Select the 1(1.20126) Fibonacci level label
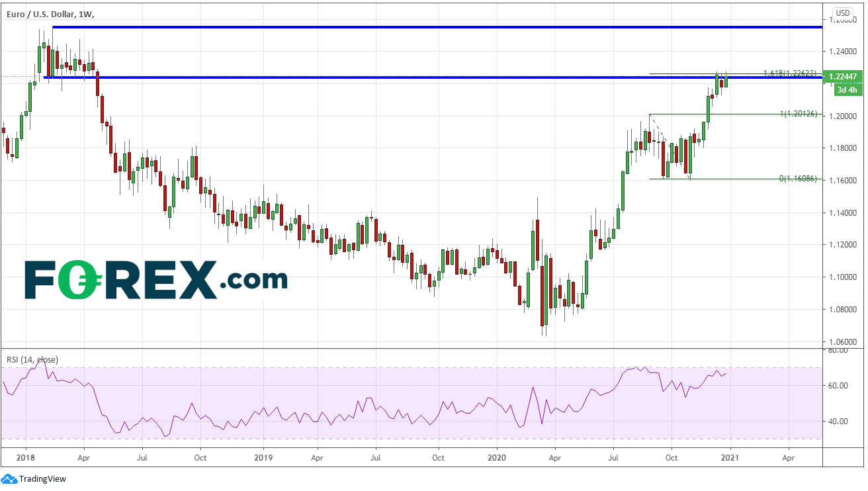 [x=798, y=114]
